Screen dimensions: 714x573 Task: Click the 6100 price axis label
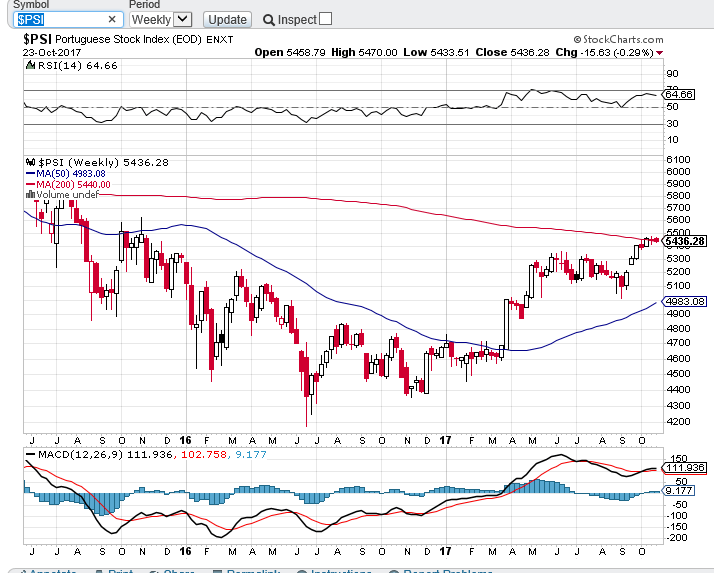[678, 160]
